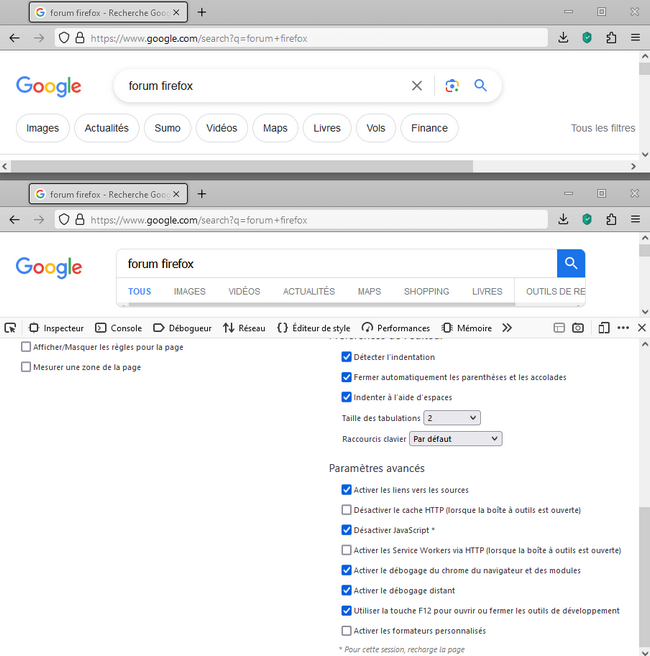This screenshot has height=656, width=650.
Task: Uncheck Détecter l'indentation
Action: (346, 357)
